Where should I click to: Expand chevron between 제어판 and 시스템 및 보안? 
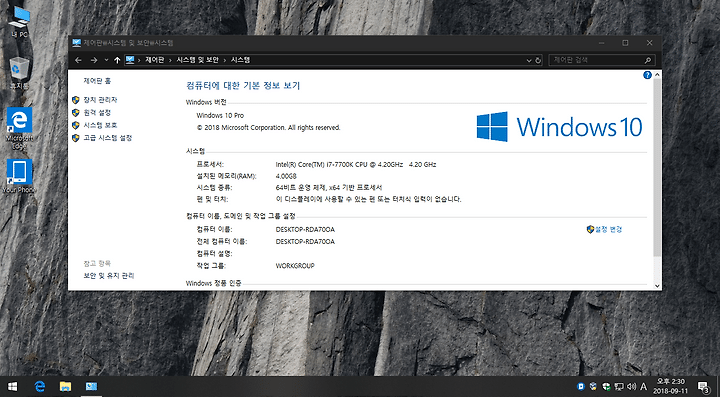pyautogui.click(x=170, y=60)
